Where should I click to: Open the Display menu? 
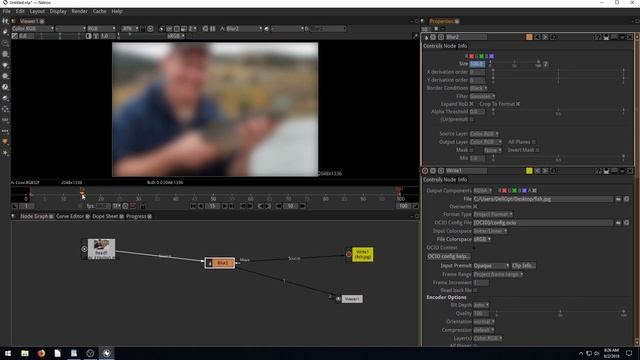58,11
